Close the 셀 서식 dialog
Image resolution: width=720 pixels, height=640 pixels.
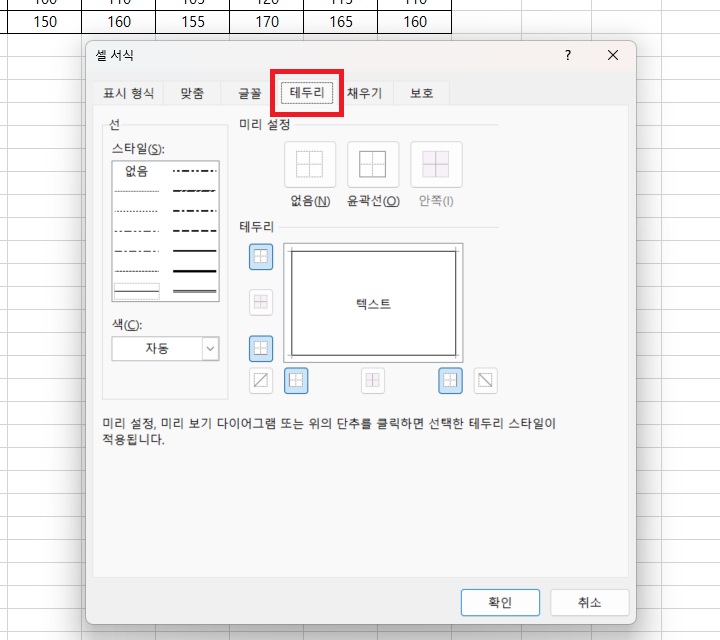pos(613,56)
